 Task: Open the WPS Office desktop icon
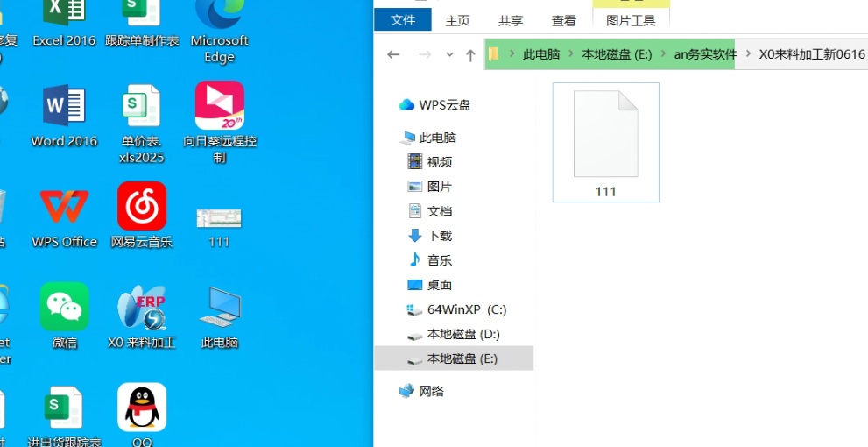pos(64,216)
